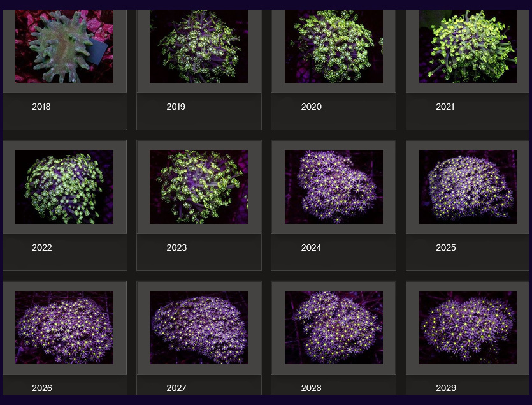Open the 2019 coral thumbnail
This screenshot has height=405, width=532.
199,46
